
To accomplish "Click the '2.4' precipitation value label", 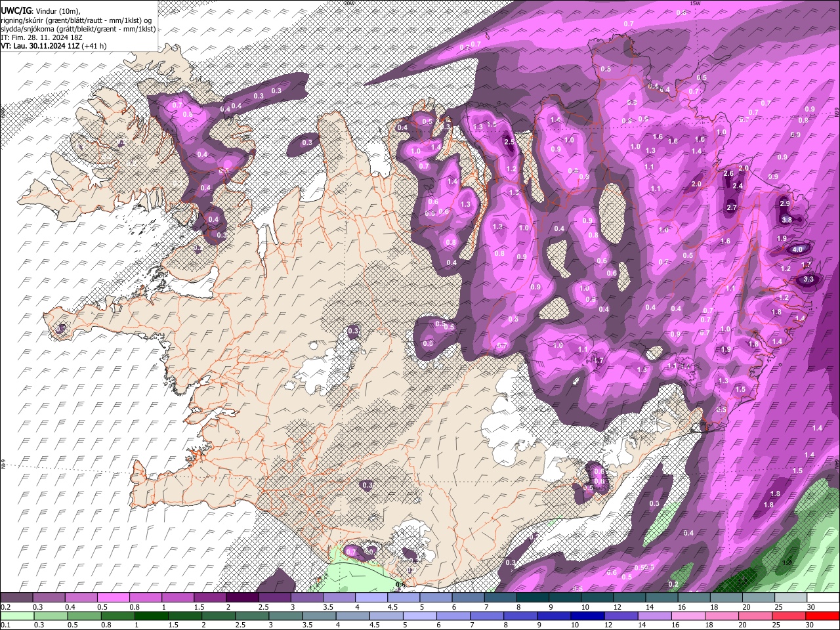I will click(738, 186).
